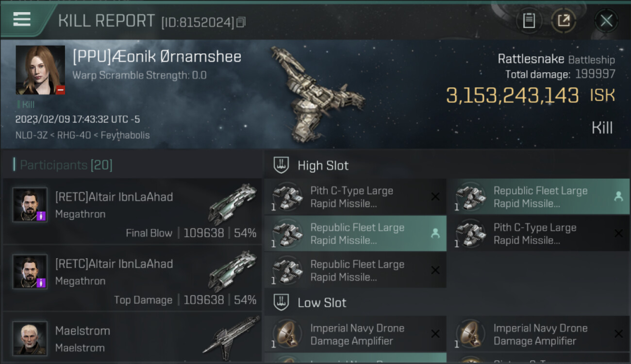The width and height of the screenshot is (631, 364).
Task: Select left Imperial Navy Drone Damage Amplifier
Action: tap(355, 334)
